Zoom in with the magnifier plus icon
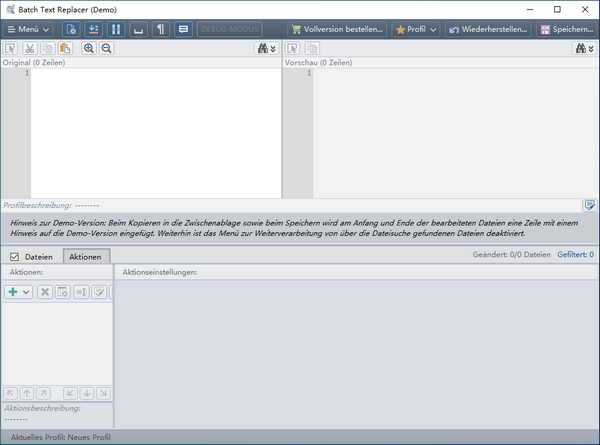600x445 pixels. pyautogui.click(x=88, y=48)
